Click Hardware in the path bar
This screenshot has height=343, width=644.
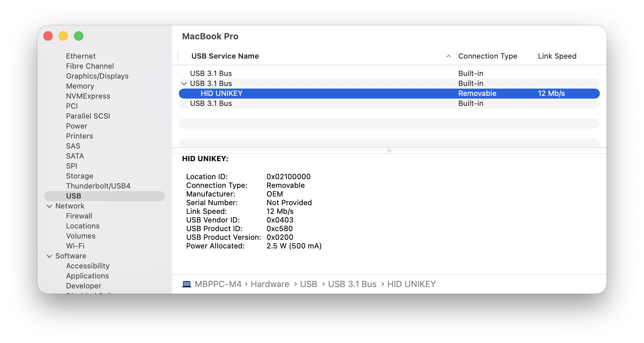270,284
